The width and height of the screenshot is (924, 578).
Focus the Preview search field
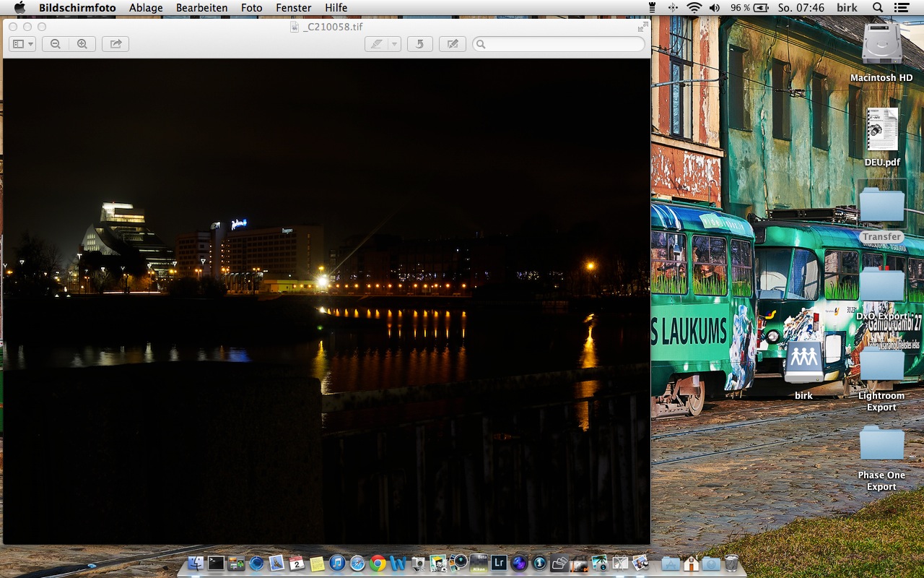559,44
